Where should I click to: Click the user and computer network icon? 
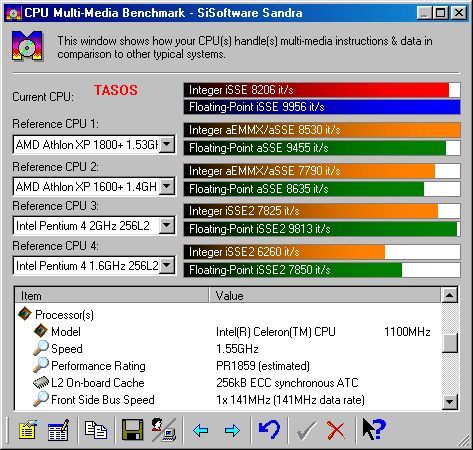point(164,430)
